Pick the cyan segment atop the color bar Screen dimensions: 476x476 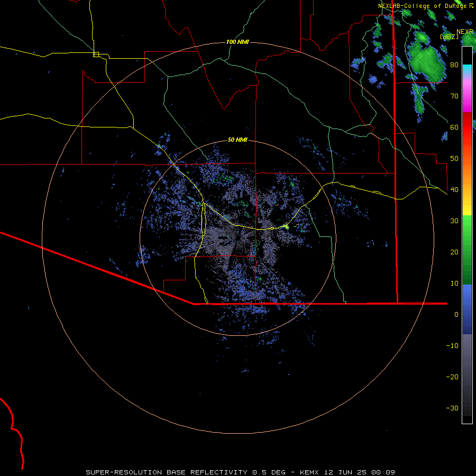pyautogui.click(x=467, y=69)
